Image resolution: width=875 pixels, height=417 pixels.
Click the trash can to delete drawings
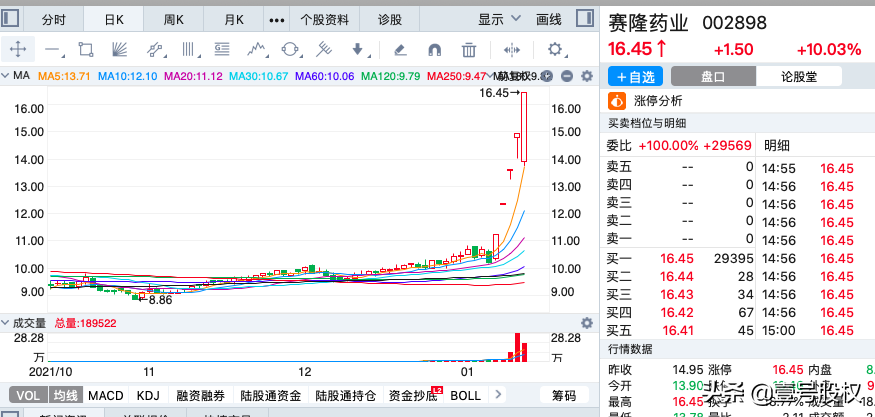point(469,50)
